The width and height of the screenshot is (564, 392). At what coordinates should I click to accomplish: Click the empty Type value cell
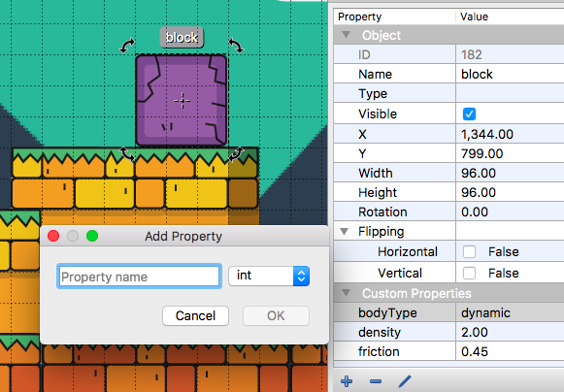pyautogui.click(x=510, y=93)
